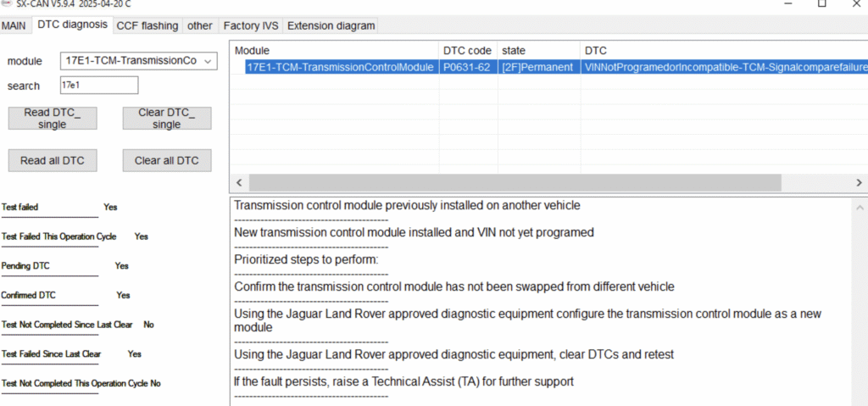Viewport: 868px width, 406px height.
Task: Click the Read all DTC button
Action: coord(53,161)
